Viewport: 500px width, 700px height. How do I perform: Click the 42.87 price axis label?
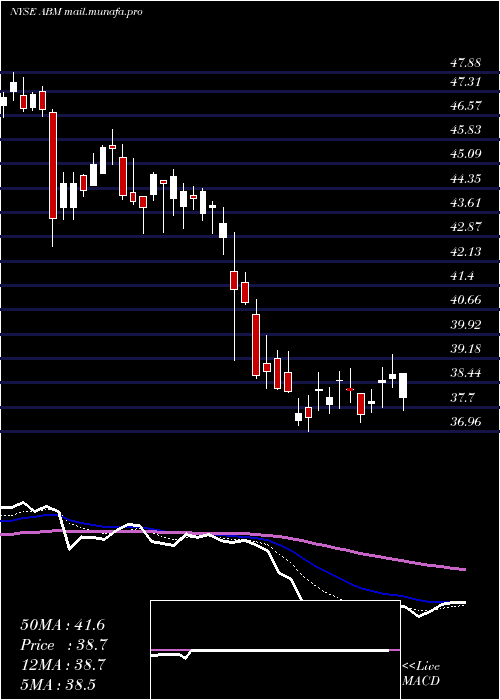pos(465,227)
